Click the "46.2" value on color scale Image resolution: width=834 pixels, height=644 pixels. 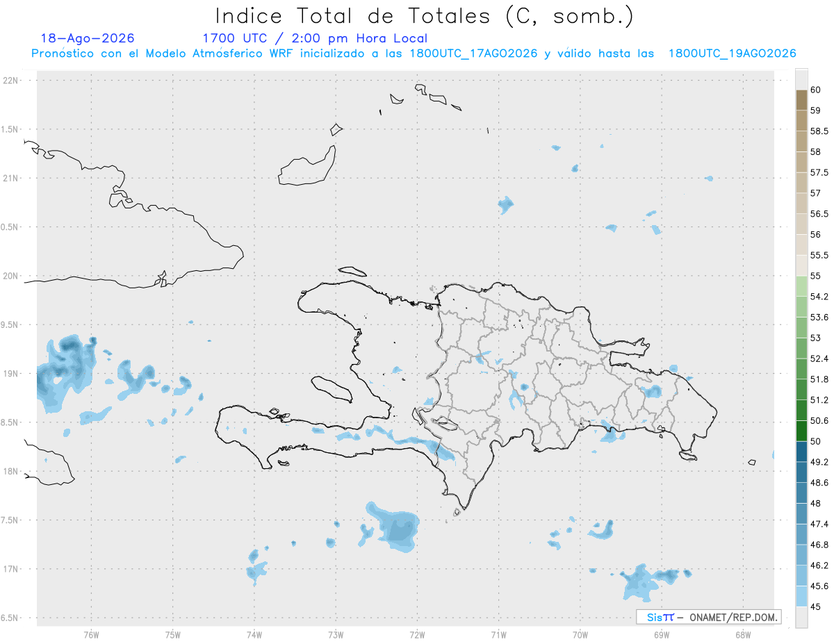(819, 565)
